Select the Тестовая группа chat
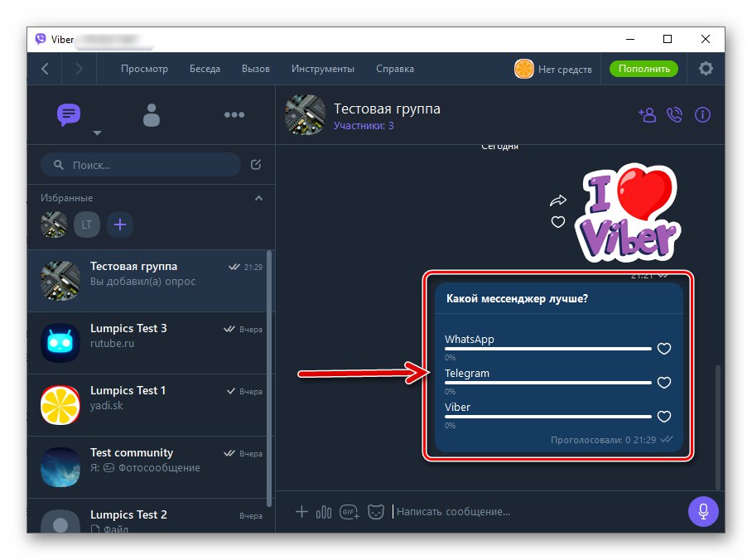This screenshot has height=560, width=752. tap(147, 281)
